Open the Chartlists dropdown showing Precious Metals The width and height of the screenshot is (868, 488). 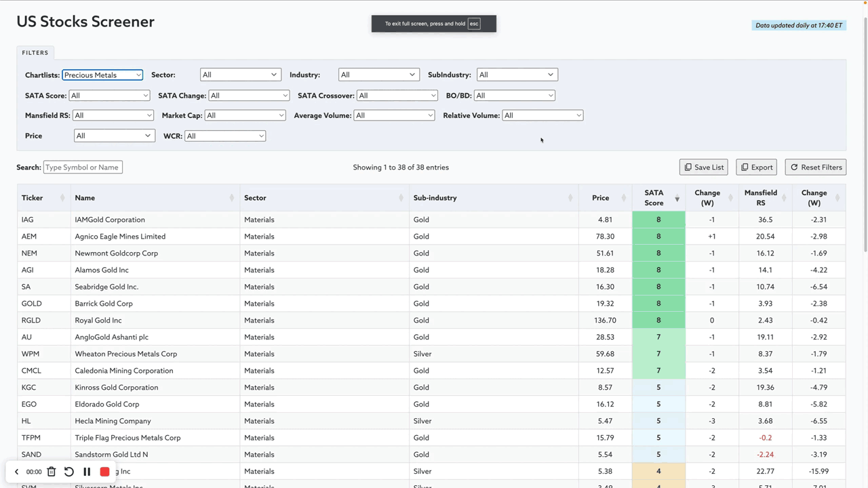(102, 75)
